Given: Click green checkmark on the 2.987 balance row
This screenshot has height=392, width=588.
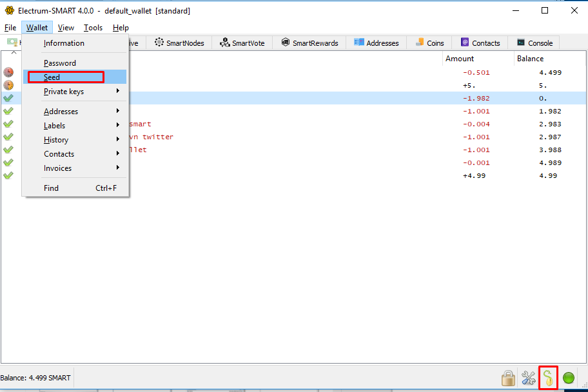Looking at the screenshot, I should click(8, 137).
